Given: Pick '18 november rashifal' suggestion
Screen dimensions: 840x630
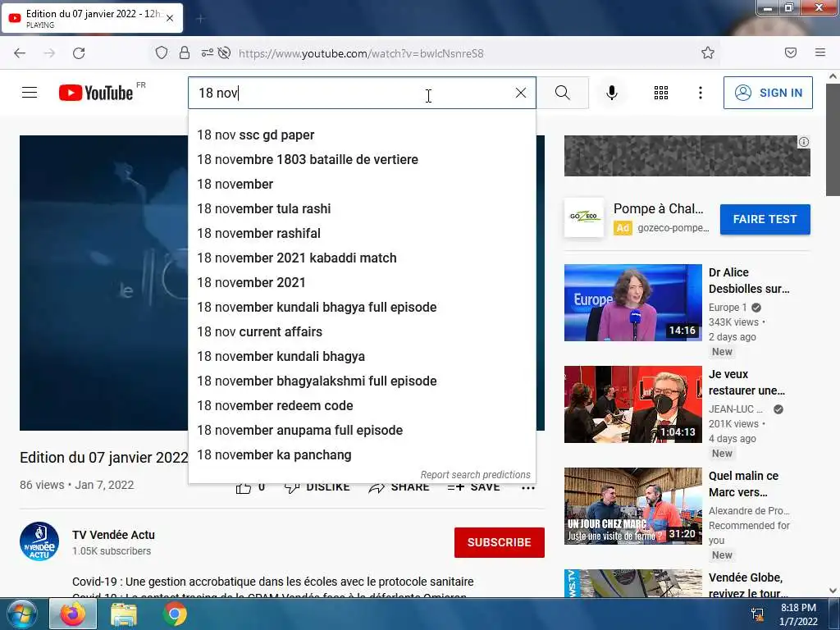Looking at the screenshot, I should click(x=362, y=234).
